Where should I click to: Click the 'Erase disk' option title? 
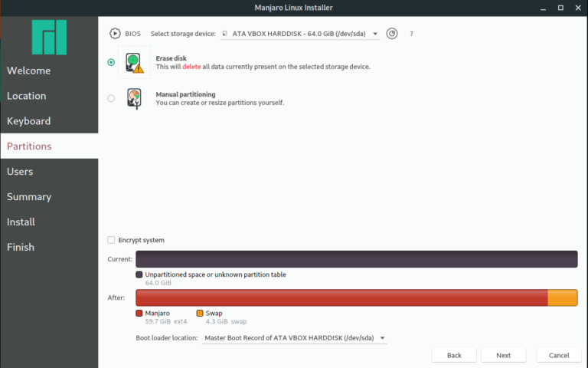click(x=171, y=58)
